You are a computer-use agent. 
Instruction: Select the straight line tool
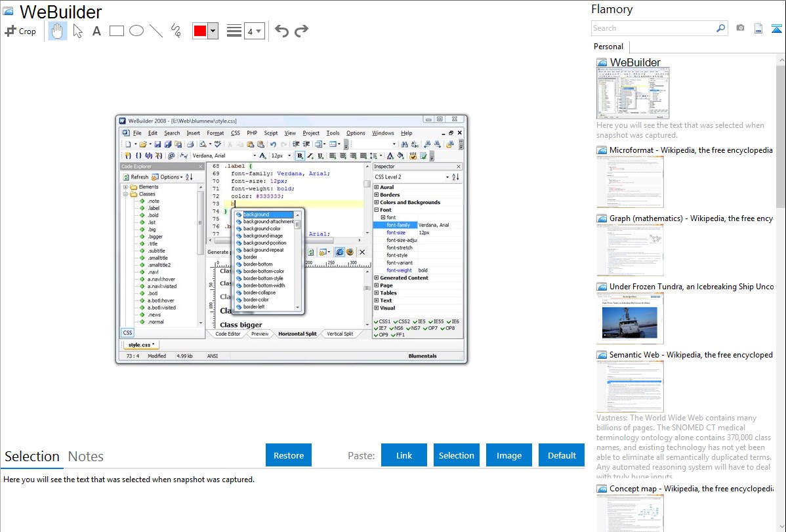click(155, 31)
